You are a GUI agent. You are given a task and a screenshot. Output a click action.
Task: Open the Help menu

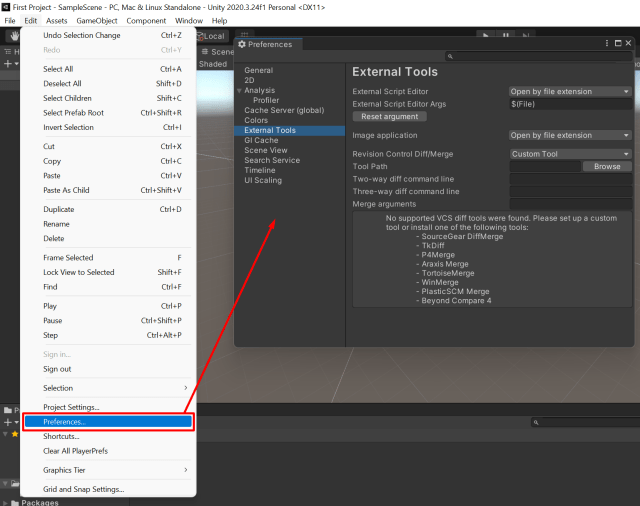tap(219, 21)
